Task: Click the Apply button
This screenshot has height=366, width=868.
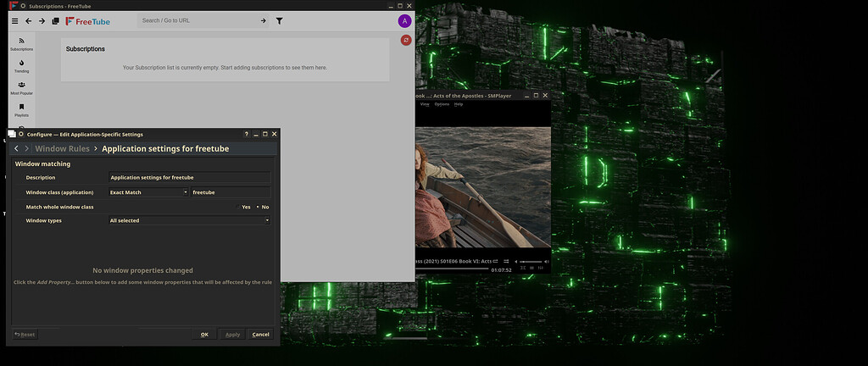Action: (232, 335)
